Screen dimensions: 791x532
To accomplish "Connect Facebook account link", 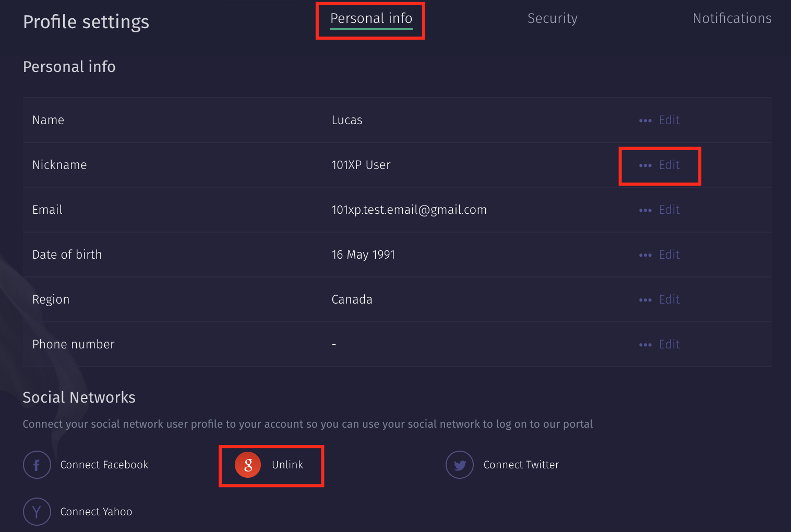I will coord(104,465).
